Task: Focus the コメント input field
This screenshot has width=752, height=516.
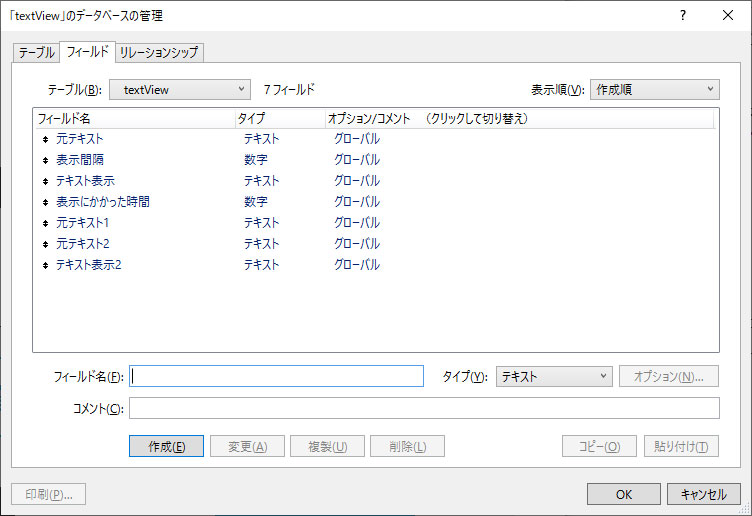Action: (424, 408)
